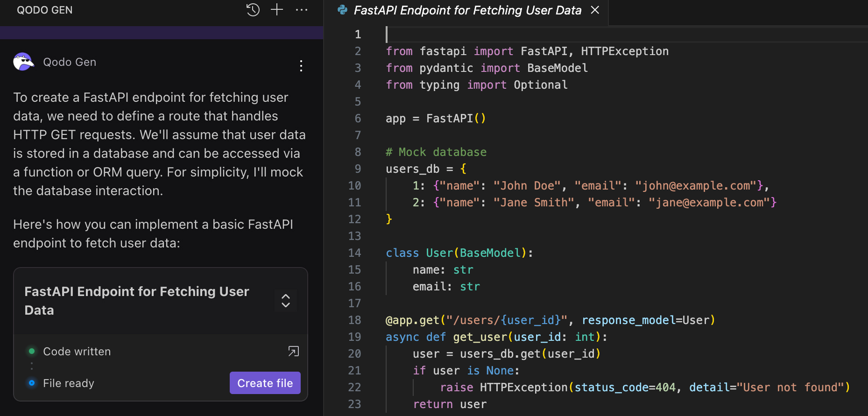Click the User class name on line 14
Screen dimensions: 868x416
point(439,253)
